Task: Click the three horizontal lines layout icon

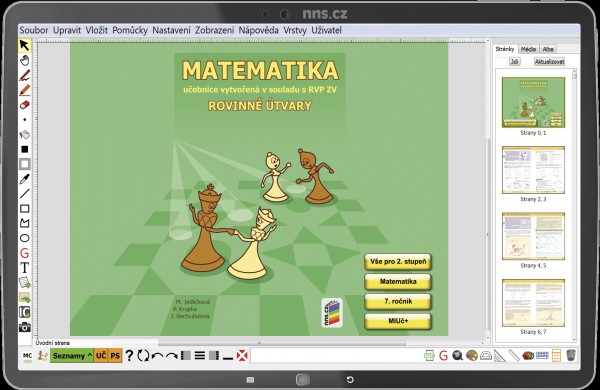Action: click(x=200, y=356)
